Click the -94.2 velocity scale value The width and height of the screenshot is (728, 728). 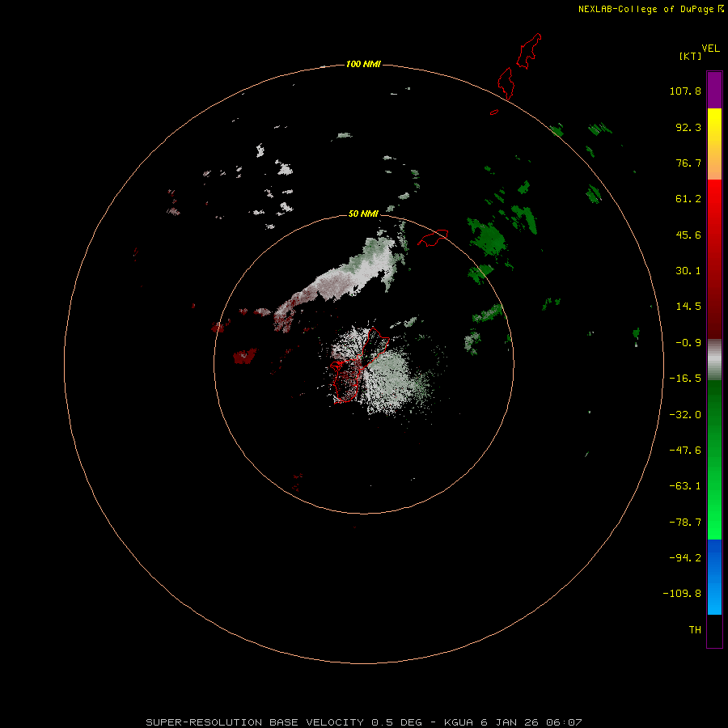[685, 558]
